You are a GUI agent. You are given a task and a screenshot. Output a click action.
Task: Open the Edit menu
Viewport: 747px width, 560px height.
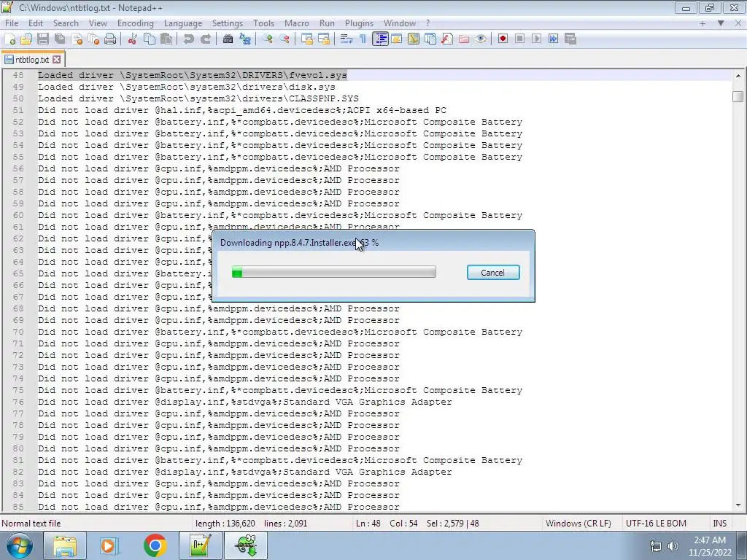(36, 23)
